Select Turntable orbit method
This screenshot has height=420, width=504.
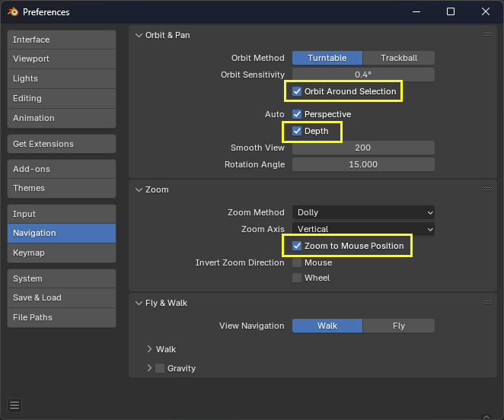pyautogui.click(x=327, y=58)
